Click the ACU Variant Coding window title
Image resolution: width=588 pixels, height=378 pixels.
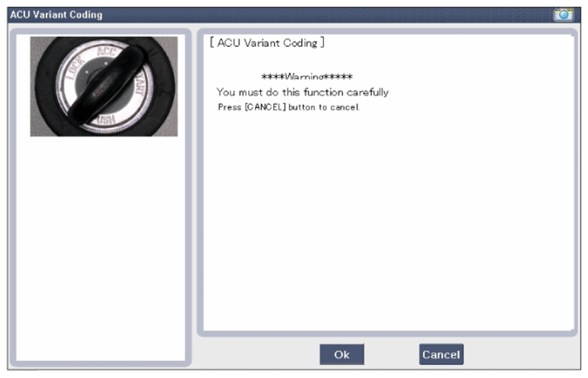56,14
